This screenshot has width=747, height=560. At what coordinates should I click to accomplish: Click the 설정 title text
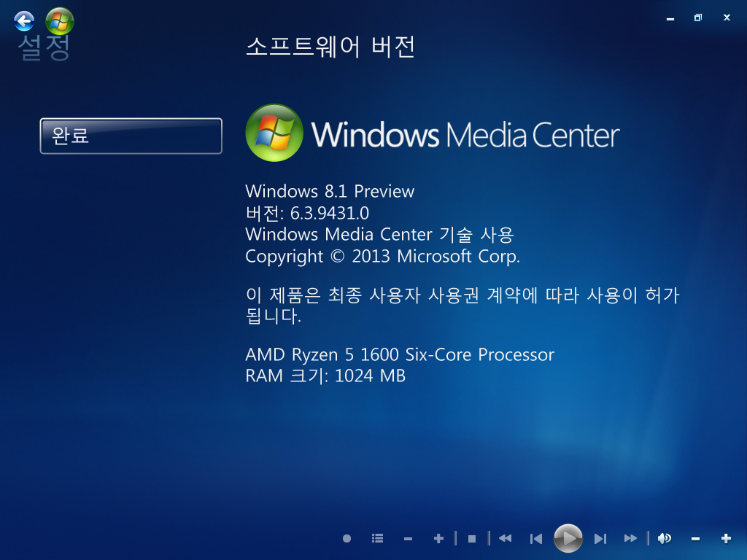44,48
